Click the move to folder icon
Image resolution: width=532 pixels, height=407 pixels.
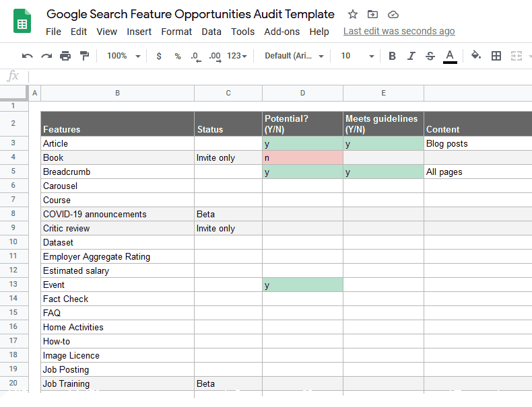click(372, 14)
